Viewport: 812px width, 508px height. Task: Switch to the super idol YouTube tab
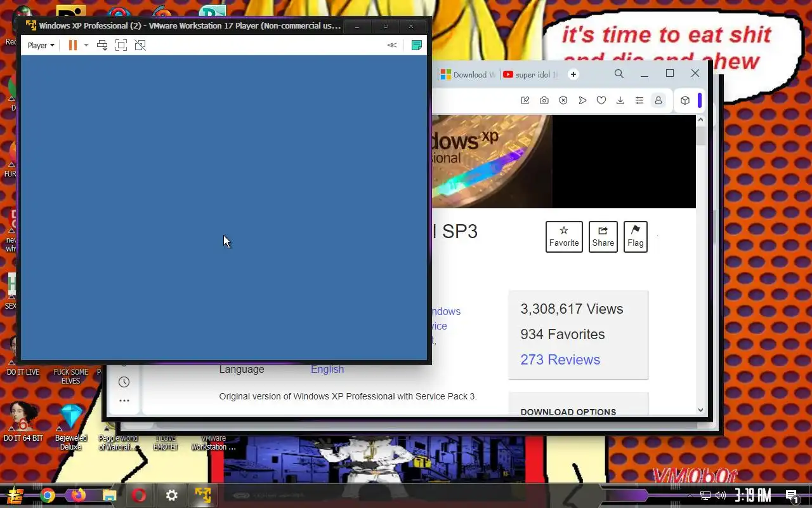(x=531, y=74)
